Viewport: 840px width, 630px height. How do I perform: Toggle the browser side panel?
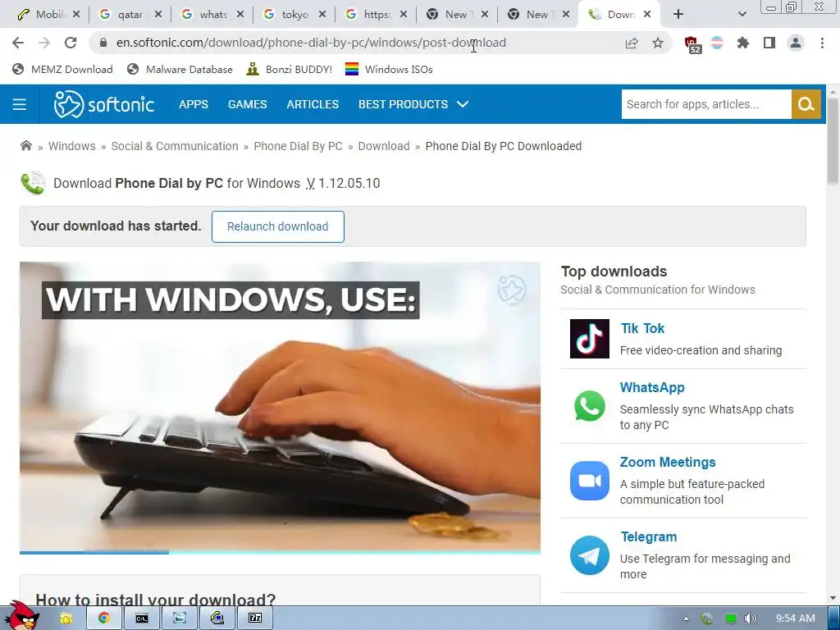[769, 43]
